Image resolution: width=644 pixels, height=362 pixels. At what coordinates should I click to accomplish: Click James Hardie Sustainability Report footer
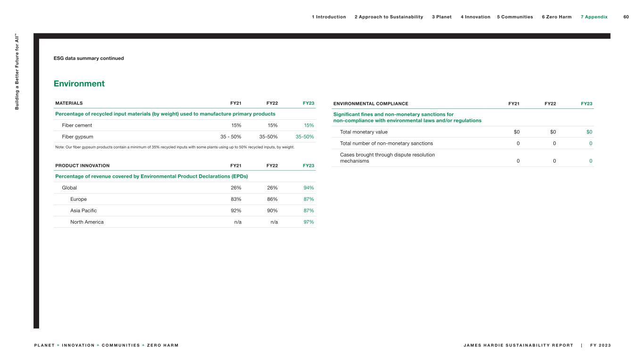tap(518, 346)
